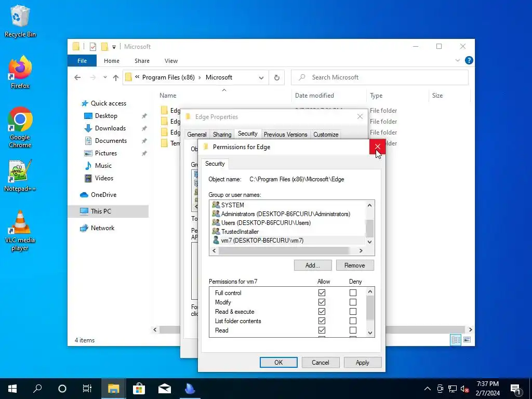Select This PC in navigation pane

coord(108,211)
